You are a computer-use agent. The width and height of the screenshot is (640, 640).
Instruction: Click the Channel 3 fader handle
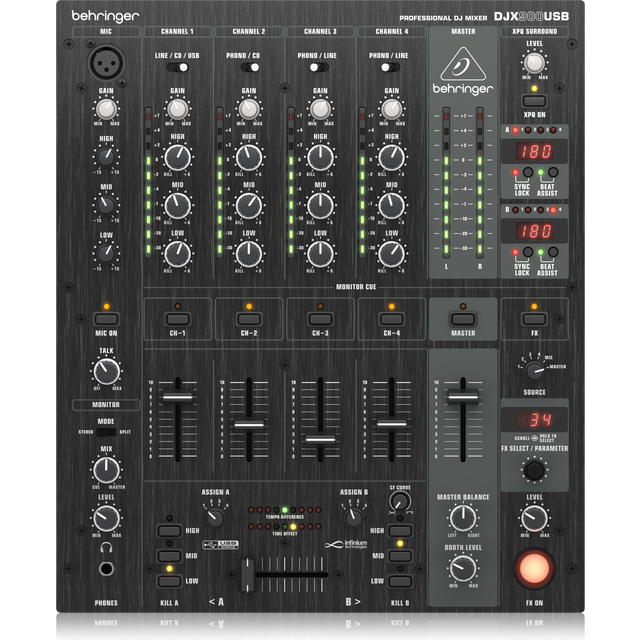(x=320, y=440)
